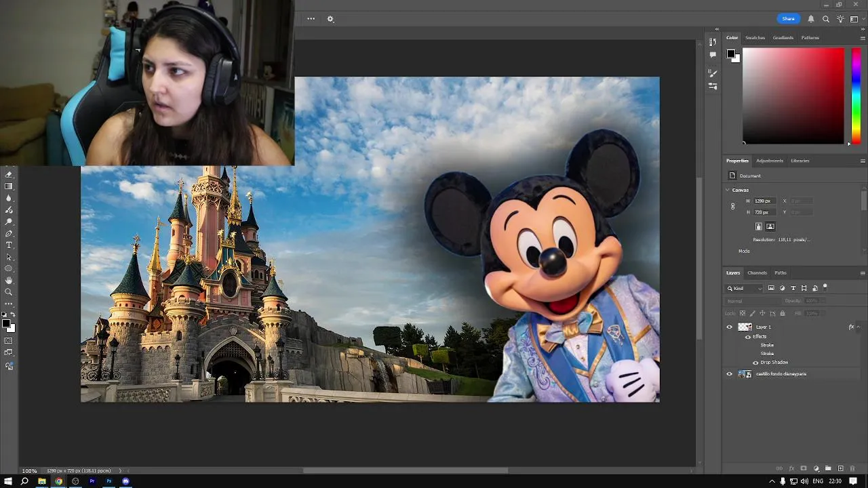
Task: Open the History panel icon
Action: [713, 43]
